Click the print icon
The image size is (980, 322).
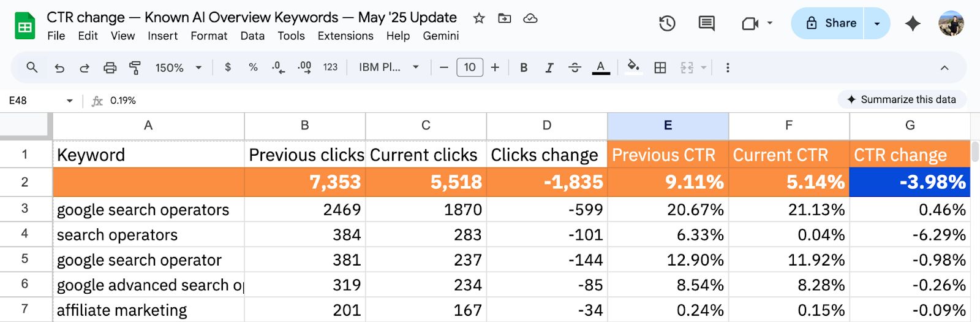(110, 67)
